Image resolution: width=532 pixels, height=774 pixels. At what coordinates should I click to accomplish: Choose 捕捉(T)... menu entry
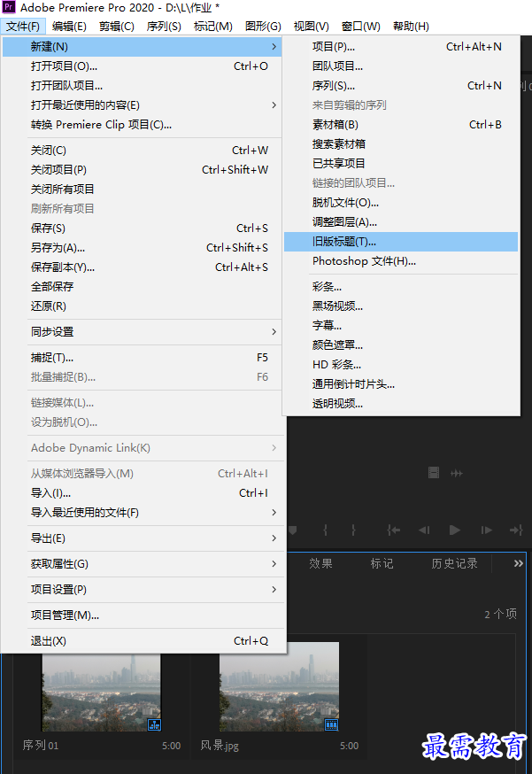[x=143, y=358]
